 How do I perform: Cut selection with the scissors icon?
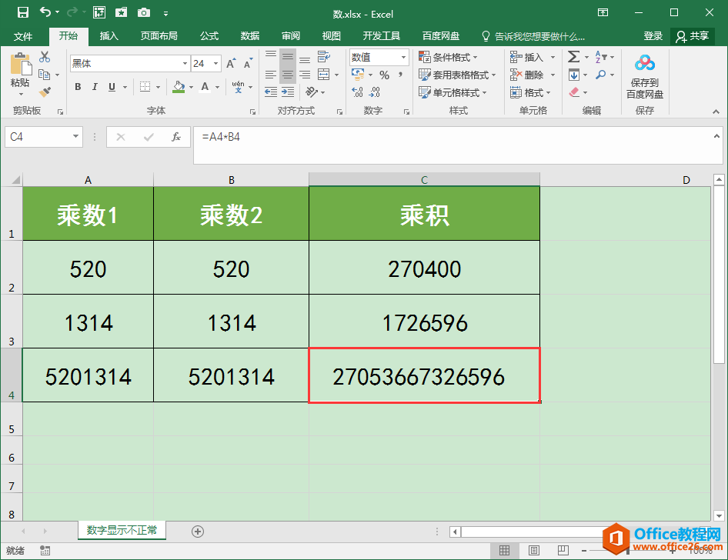45,57
